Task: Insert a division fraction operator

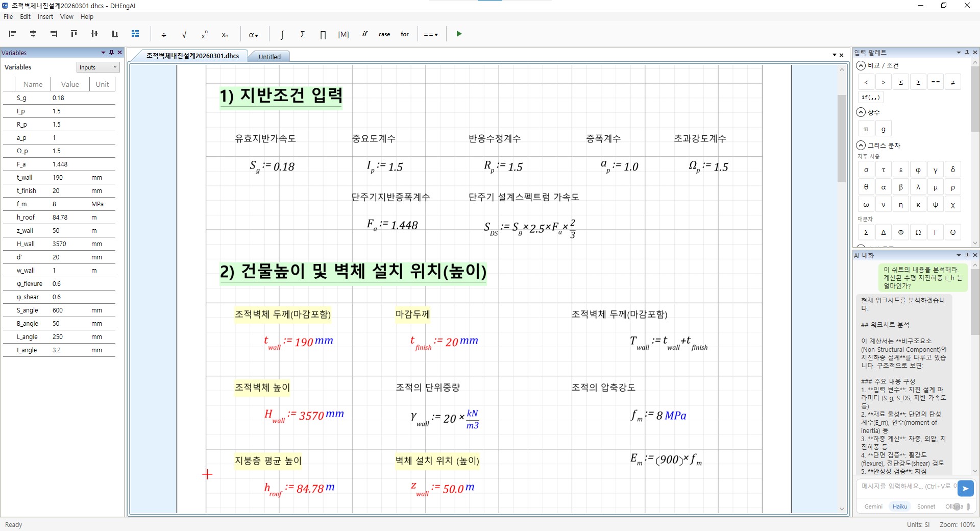Action: pyautogui.click(x=163, y=35)
